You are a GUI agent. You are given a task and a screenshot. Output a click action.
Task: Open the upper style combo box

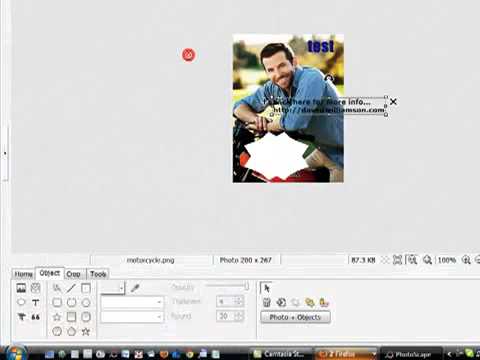(x=132, y=302)
